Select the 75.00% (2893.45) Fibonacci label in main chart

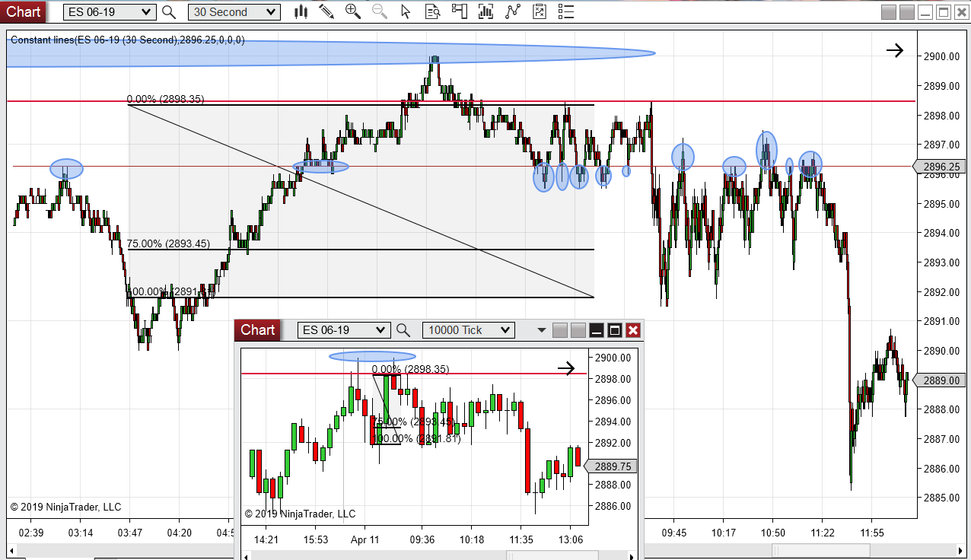click(168, 244)
